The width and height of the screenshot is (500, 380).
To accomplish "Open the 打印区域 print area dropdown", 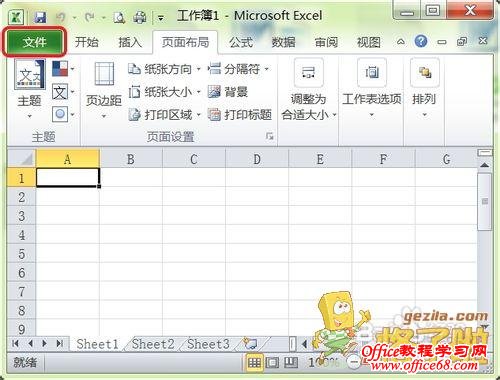I will pos(164,115).
